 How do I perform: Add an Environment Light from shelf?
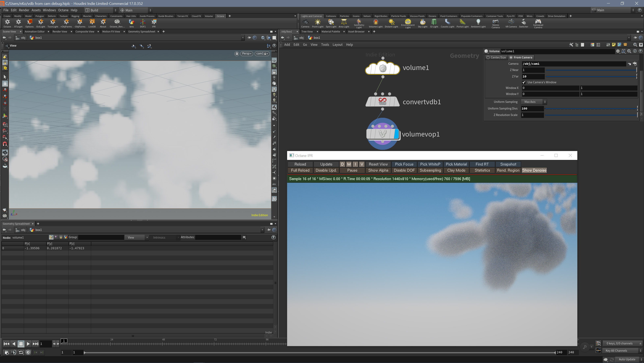pyautogui.click(x=407, y=23)
